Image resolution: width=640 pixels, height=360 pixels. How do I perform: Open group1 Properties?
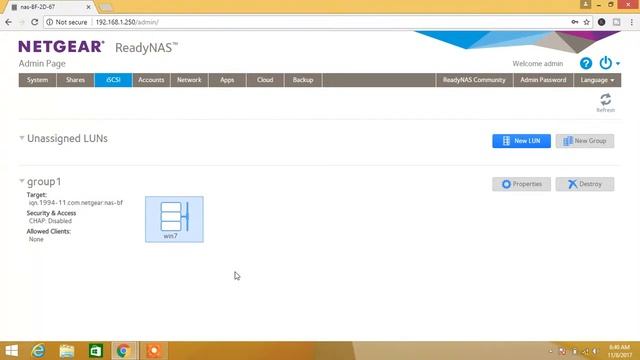[x=521, y=184]
